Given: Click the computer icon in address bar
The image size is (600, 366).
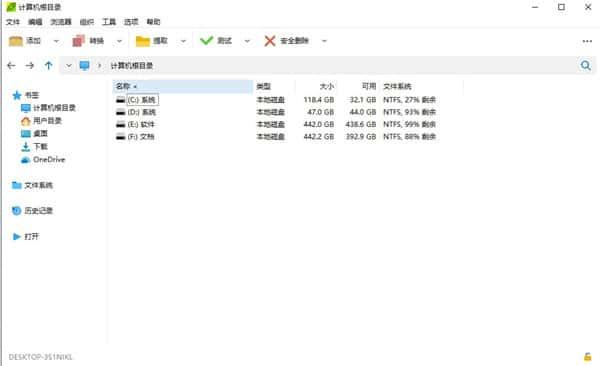Looking at the screenshot, I should coord(85,65).
